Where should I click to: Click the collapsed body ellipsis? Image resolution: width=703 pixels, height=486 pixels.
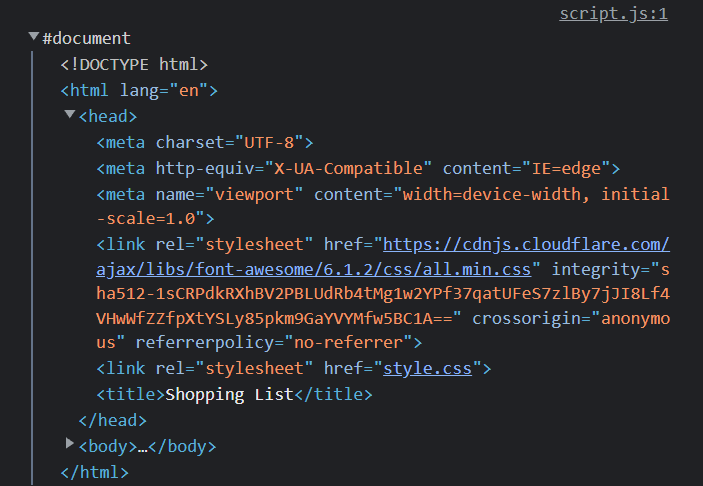point(142,446)
